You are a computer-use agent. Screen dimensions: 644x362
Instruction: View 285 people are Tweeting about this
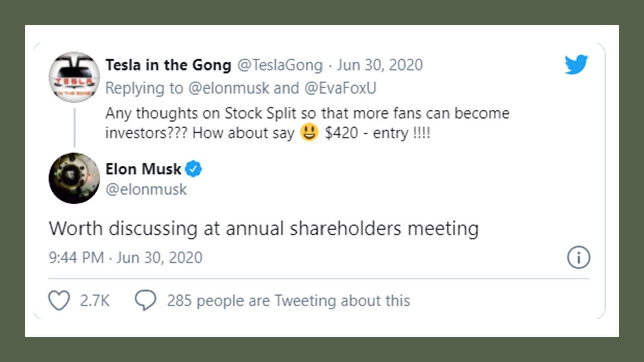point(288,301)
